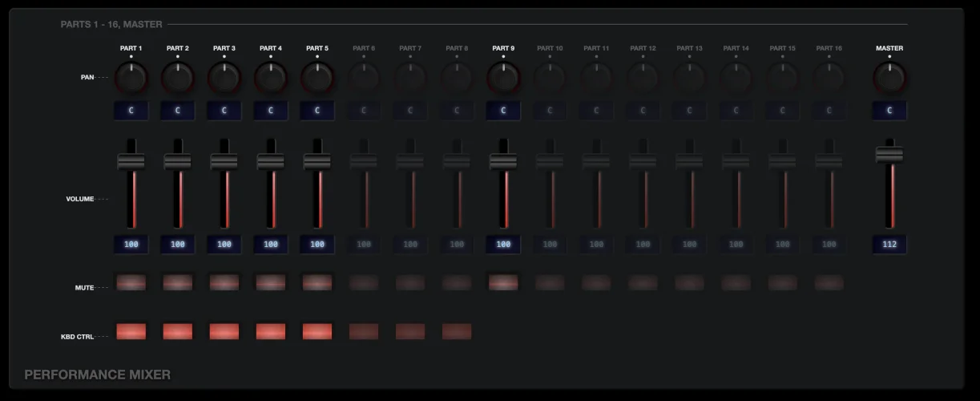Click the Part 7 pan knob
This screenshot has width=980, height=401.
click(410, 78)
